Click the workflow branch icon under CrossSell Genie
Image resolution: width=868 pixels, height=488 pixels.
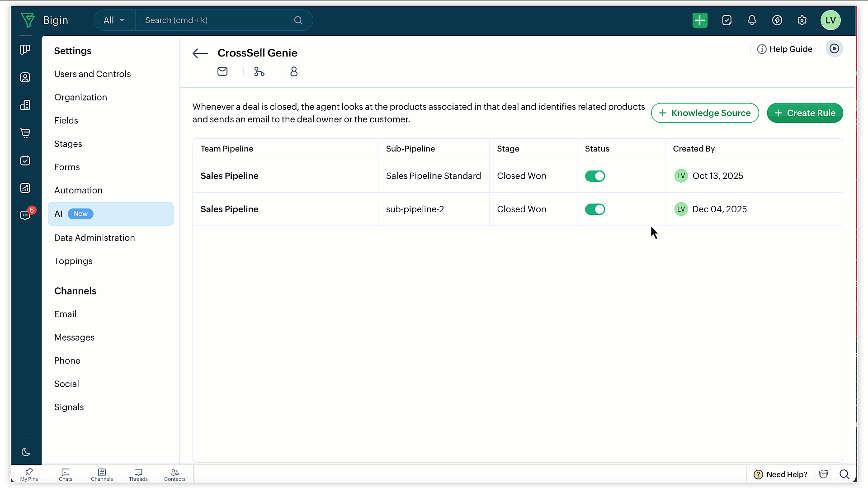pyautogui.click(x=259, y=71)
